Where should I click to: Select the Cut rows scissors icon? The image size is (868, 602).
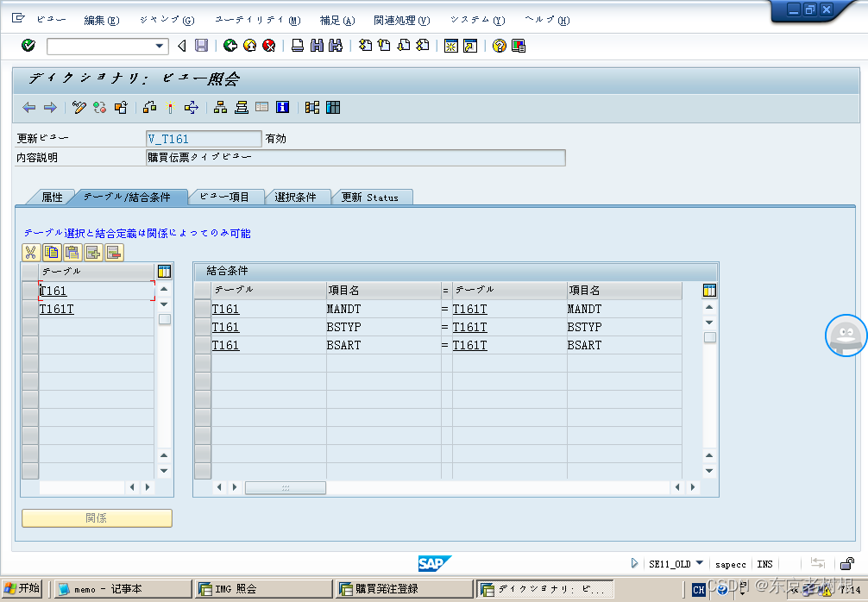tap(31, 252)
